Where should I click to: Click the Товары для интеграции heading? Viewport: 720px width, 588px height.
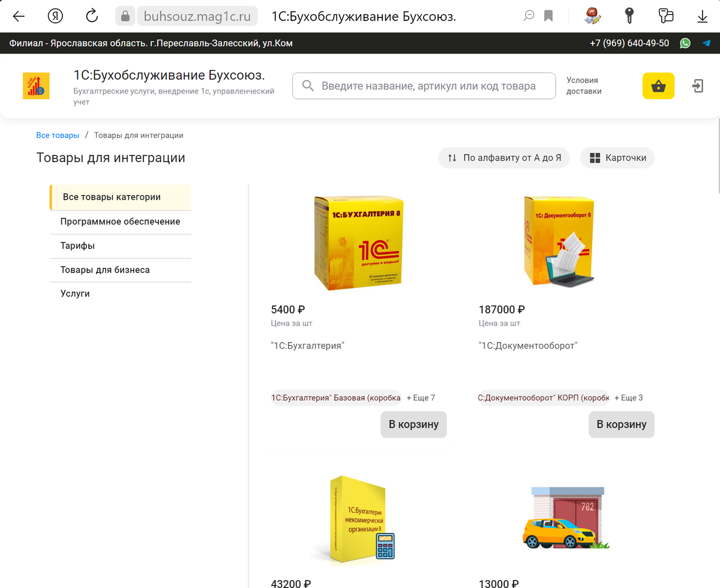[x=110, y=158]
